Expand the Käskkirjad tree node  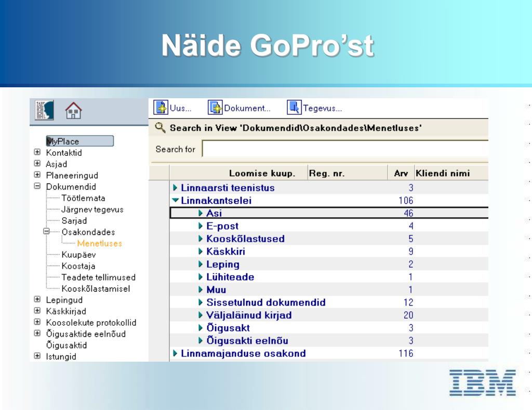tap(37, 311)
